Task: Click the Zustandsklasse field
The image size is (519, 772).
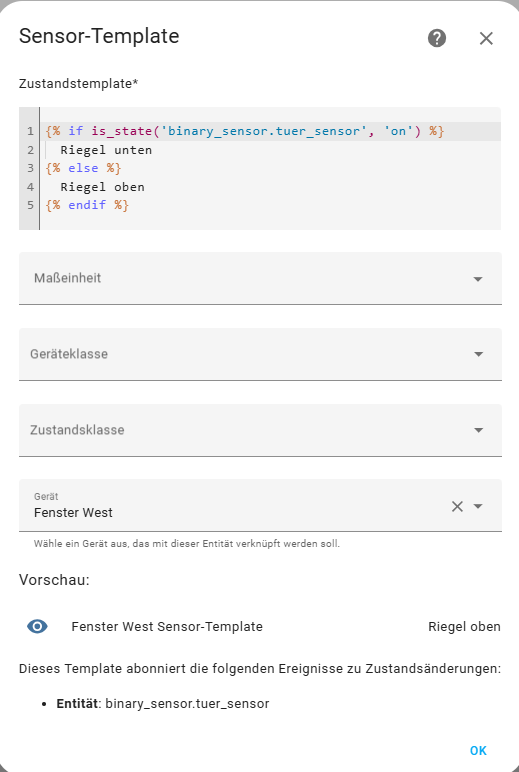Action: (260, 430)
